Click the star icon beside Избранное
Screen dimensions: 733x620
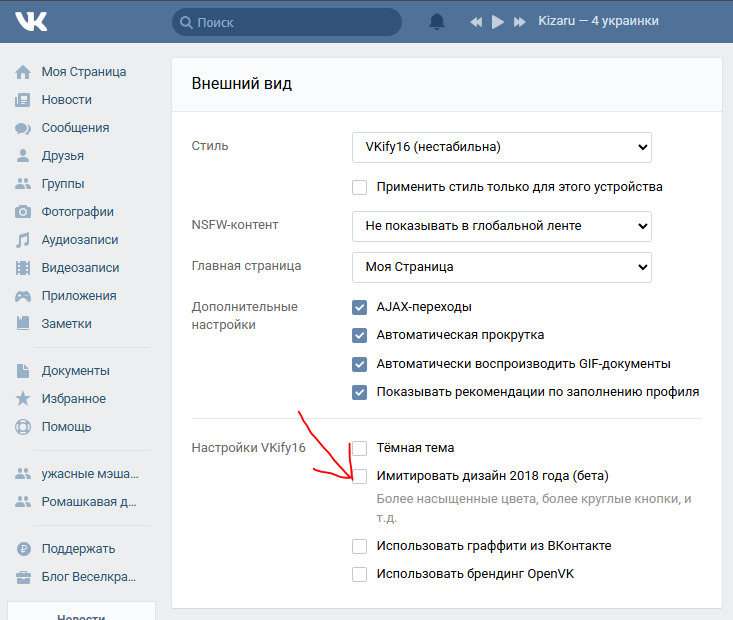coord(23,398)
